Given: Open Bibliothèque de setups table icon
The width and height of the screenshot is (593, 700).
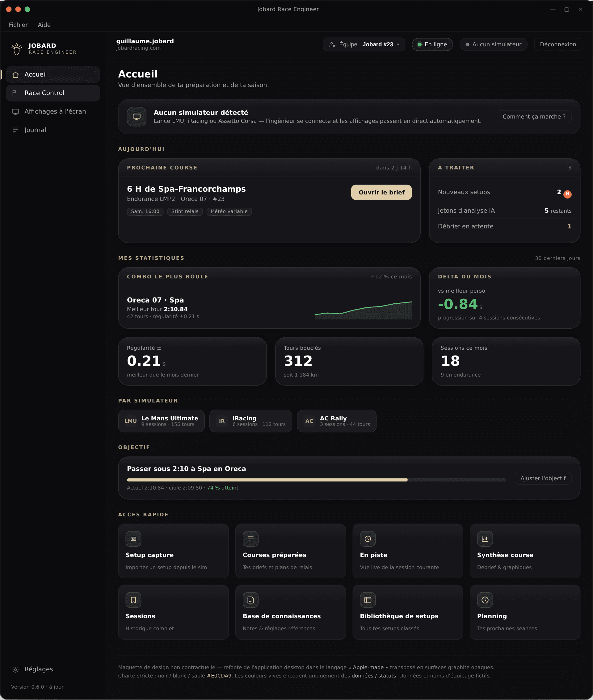Looking at the screenshot, I should [x=368, y=600].
